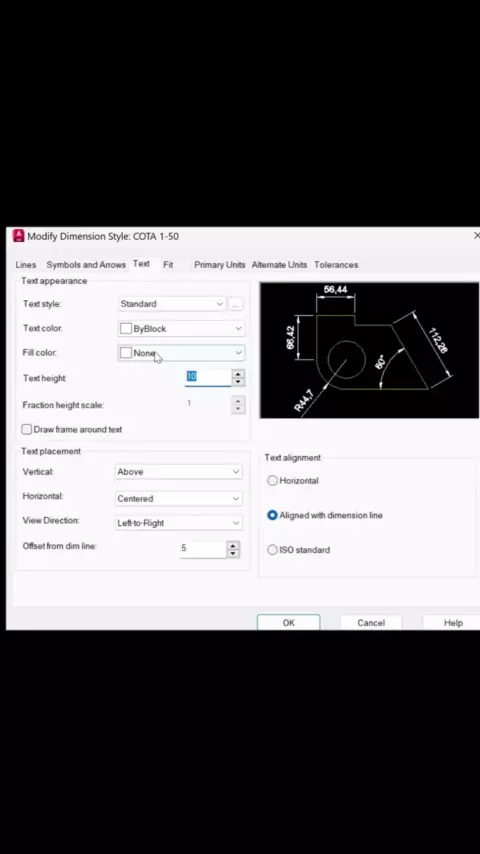The height and width of the screenshot is (854, 480).
Task: Open the Text style dropdown
Action: pos(172,304)
